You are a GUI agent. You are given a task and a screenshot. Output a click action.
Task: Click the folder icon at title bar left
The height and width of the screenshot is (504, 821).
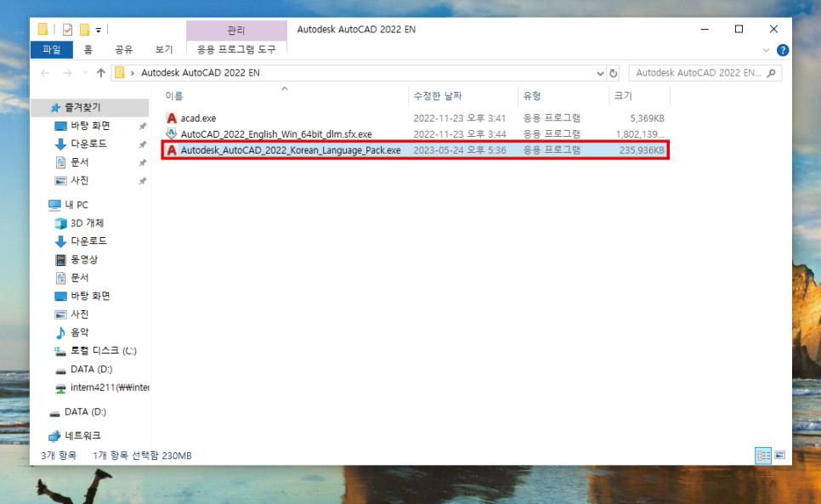(x=43, y=29)
